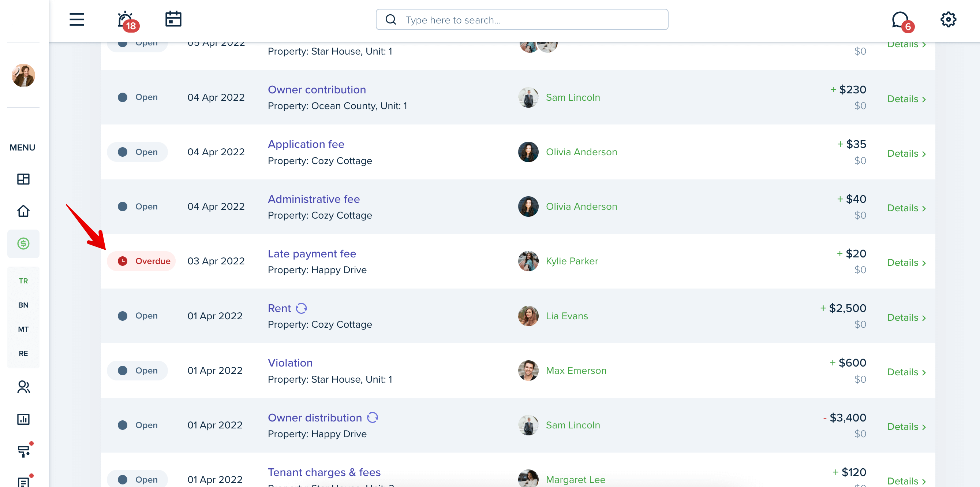The image size is (980, 487).
Task: Click Open status badge on Application fee row
Action: pos(137,152)
